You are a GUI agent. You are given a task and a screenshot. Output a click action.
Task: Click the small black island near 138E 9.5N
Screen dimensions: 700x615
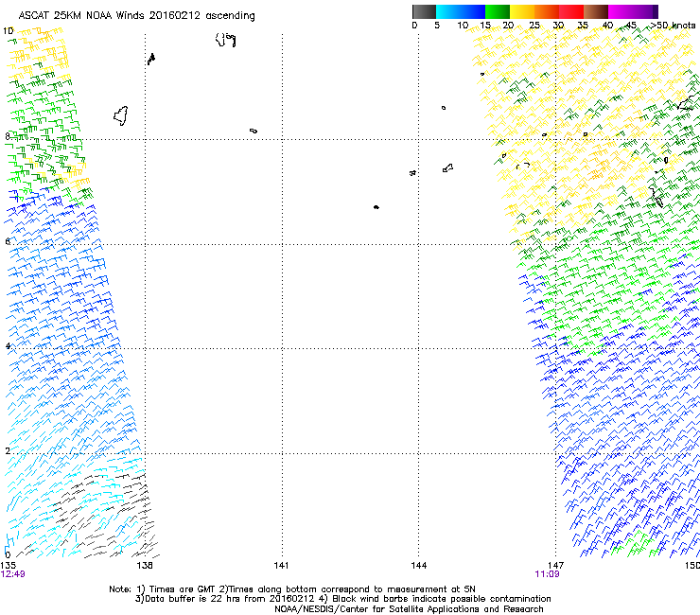click(151, 59)
